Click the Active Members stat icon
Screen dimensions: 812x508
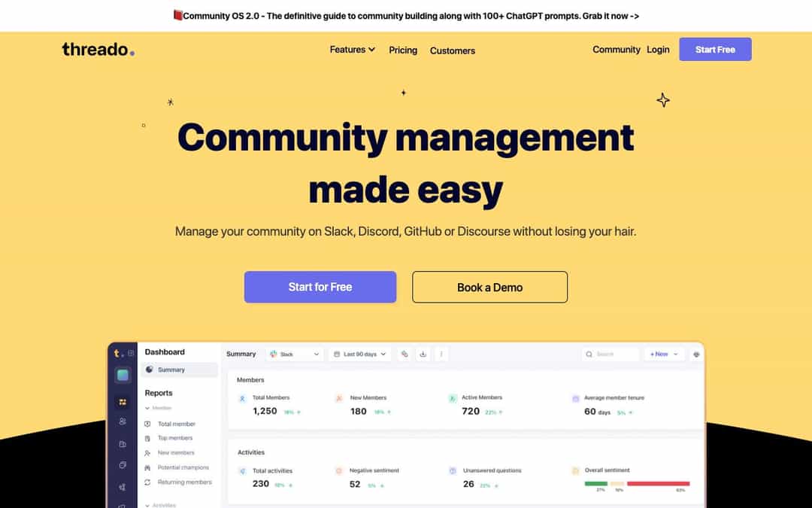pyautogui.click(x=452, y=399)
